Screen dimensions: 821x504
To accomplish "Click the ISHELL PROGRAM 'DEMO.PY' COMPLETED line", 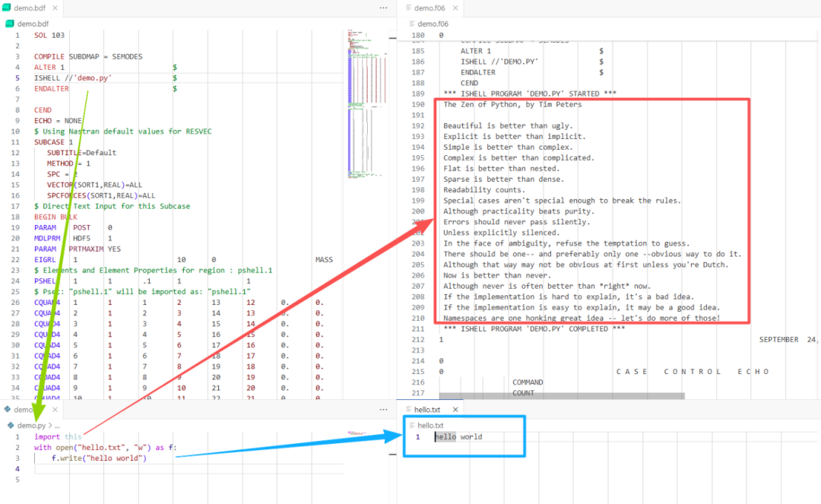I will (534, 328).
